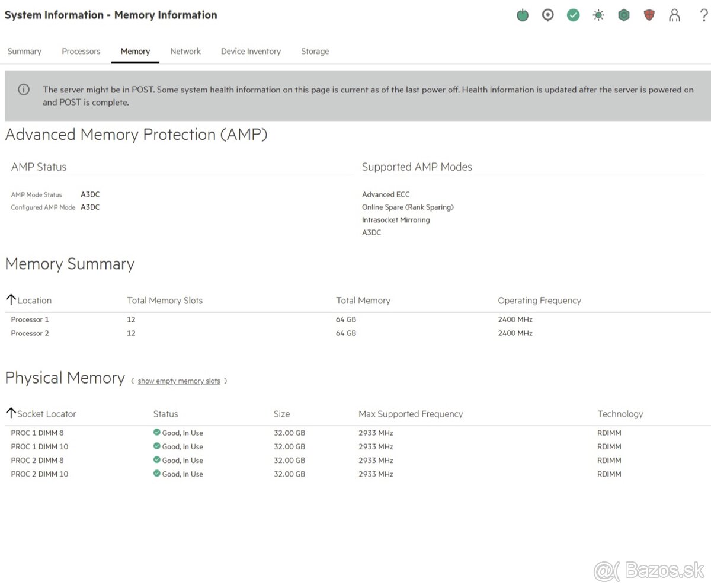Click green status icon for PROC 2 DIMM 10
The image size is (711, 588).
coord(157,473)
